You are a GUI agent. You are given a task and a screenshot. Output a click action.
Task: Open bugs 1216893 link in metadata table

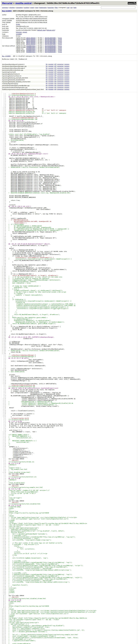click(19, 34)
